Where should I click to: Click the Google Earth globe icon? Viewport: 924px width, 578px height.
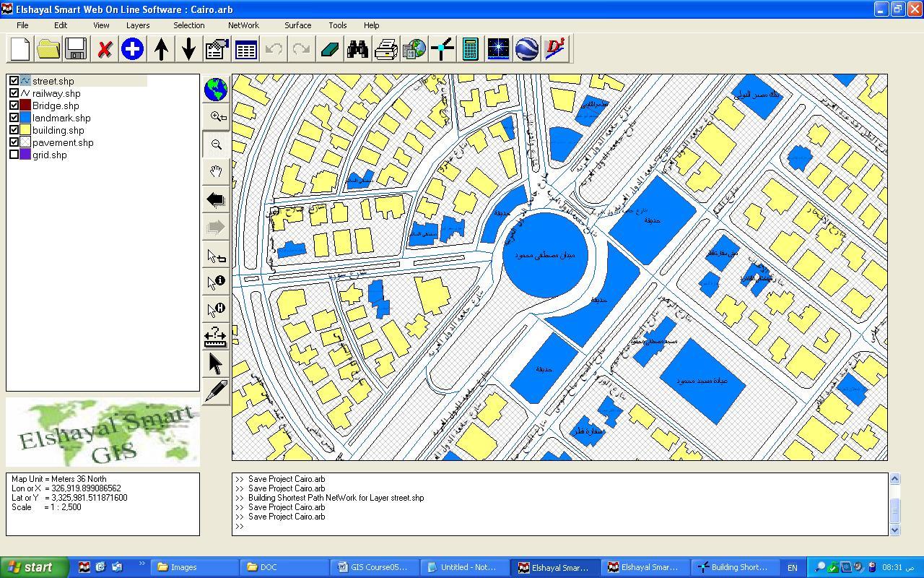click(x=527, y=49)
